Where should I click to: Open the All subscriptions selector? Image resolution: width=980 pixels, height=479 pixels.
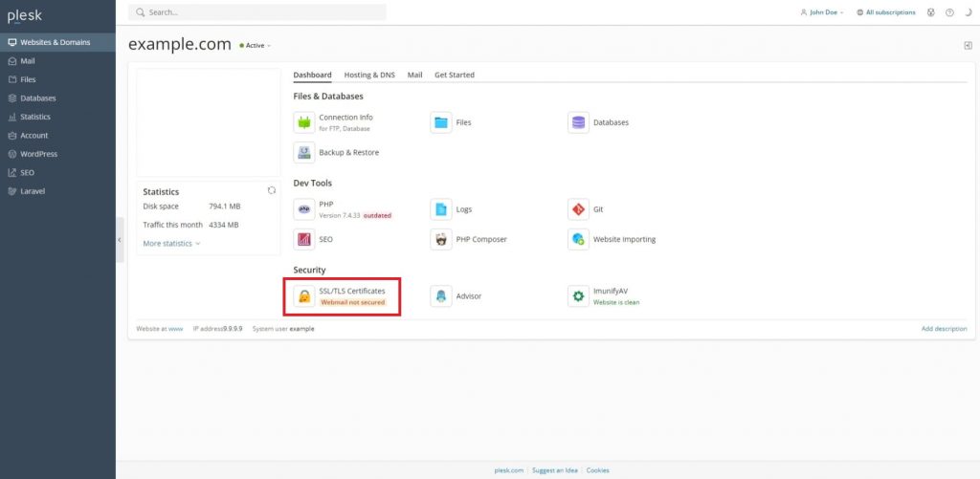[x=886, y=12]
